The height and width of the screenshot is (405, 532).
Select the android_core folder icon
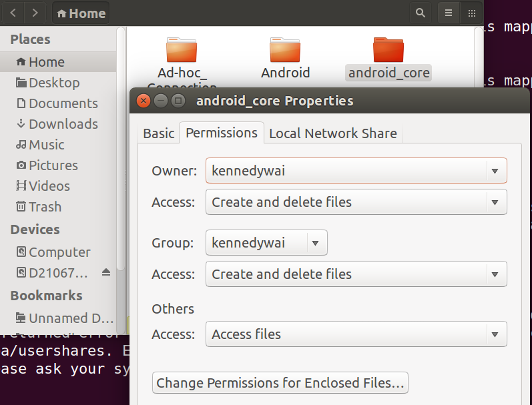(388, 50)
